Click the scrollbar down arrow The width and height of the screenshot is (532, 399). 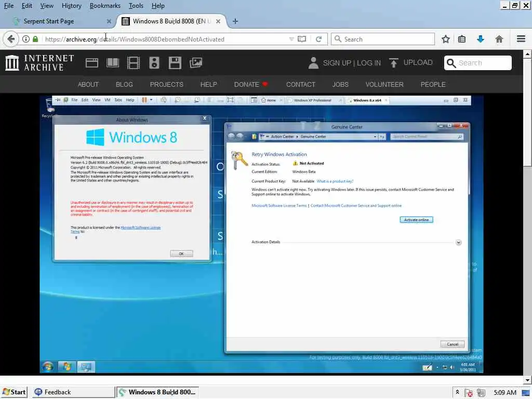click(x=527, y=380)
